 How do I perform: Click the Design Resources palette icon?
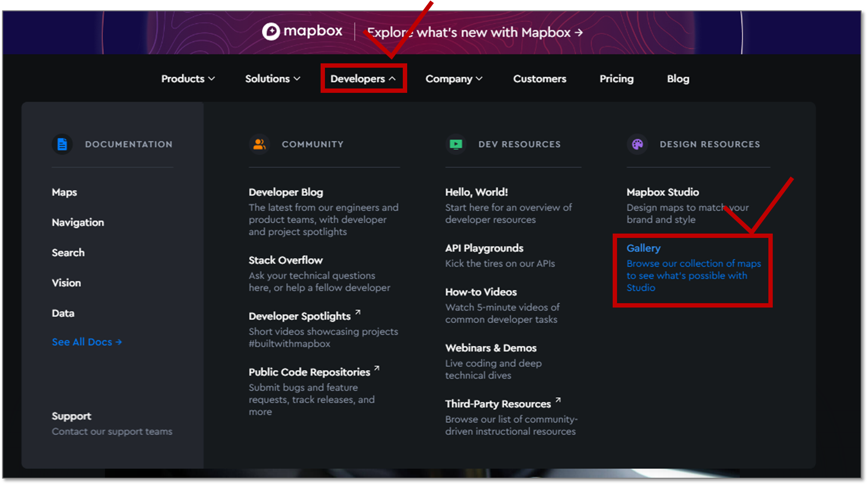(637, 144)
